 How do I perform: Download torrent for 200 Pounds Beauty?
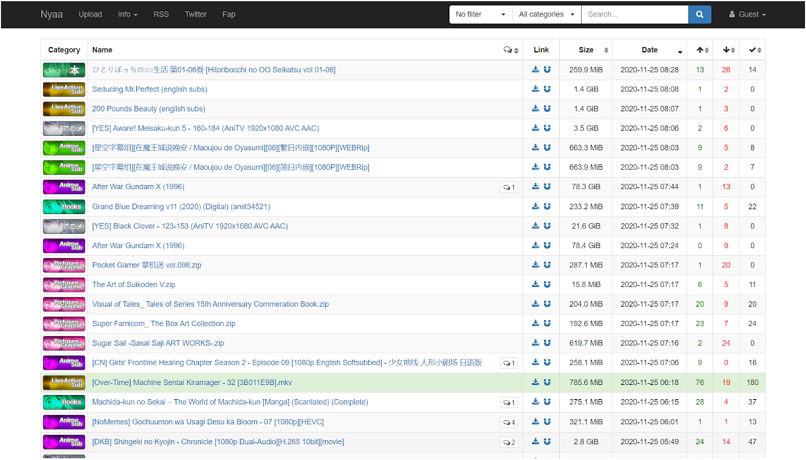coord(535,108)
